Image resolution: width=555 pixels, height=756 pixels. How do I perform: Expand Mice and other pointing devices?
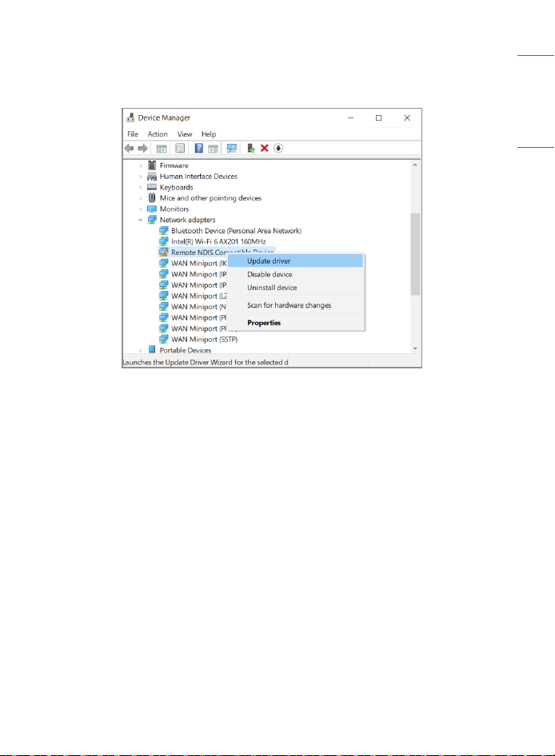(x=141, y=198)
